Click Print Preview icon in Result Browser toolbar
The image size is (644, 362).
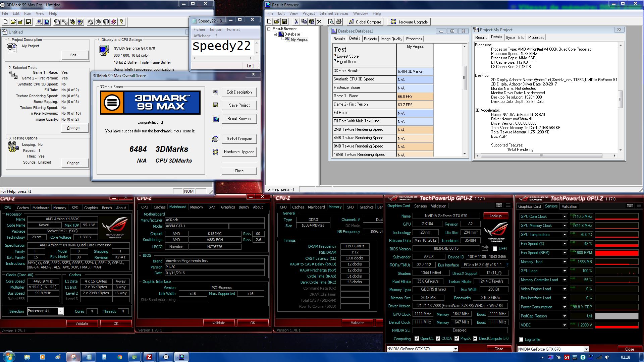(331, 22)
